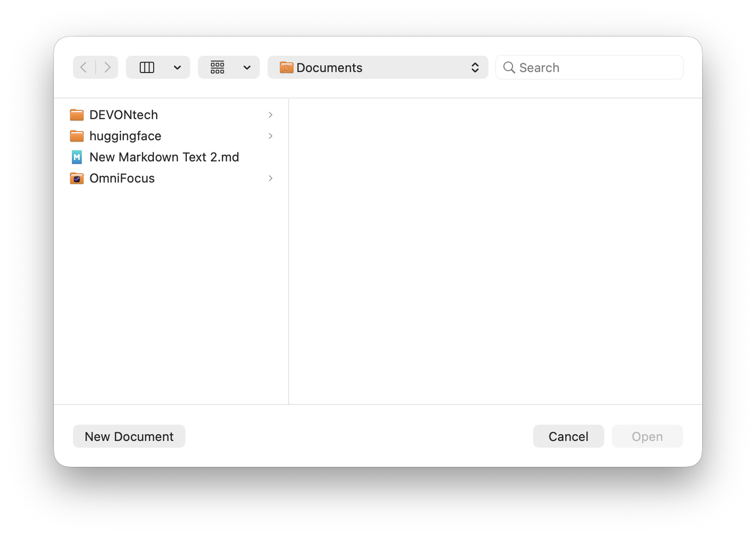The width and height of the screenshot is (756, 538).
Task: Click the DEVONtech folder icon
Action: click(x=77, y=115)
